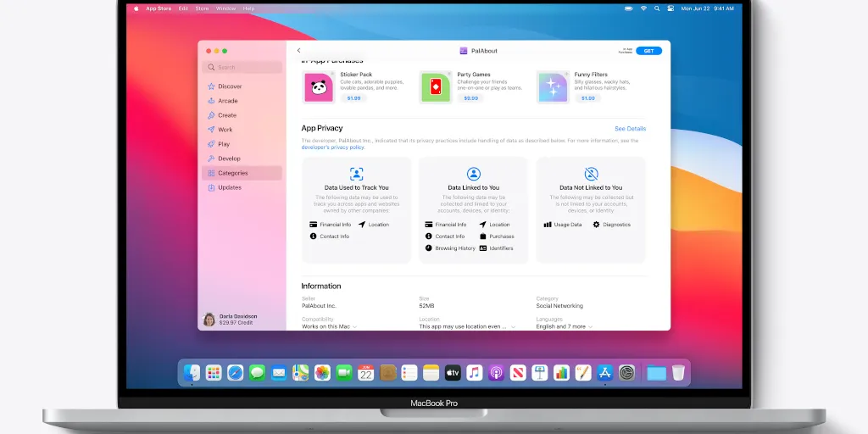Click the Data Linked to You icon
This screenshot has width=868, height=434.
point(473,174)
